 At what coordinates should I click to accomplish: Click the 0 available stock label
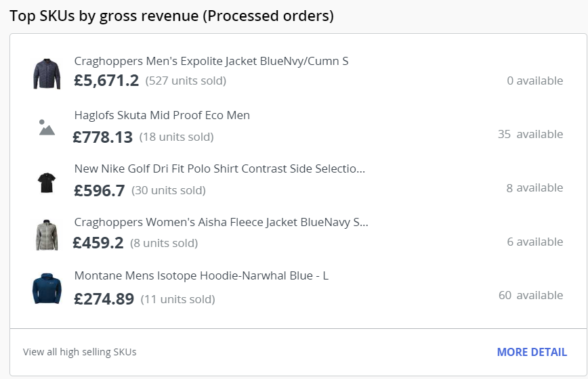tap(534, 81)
